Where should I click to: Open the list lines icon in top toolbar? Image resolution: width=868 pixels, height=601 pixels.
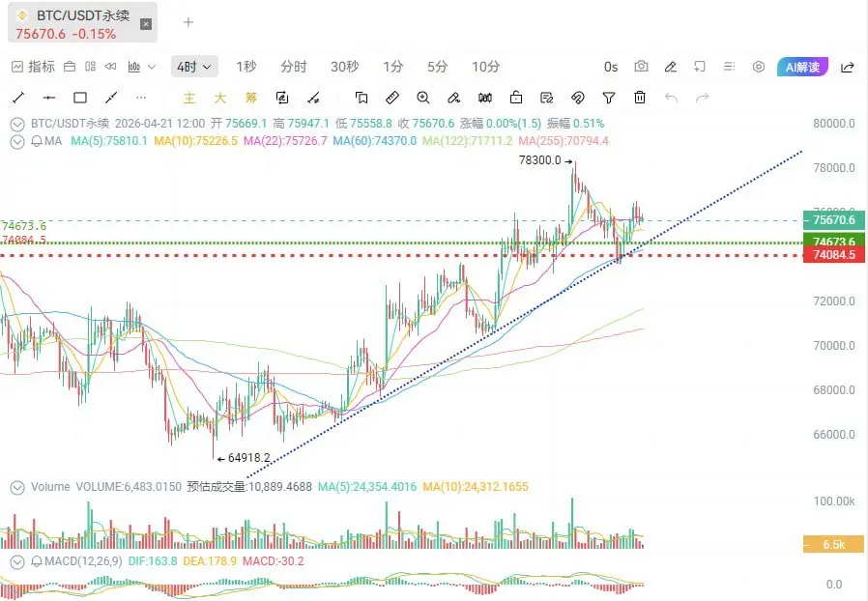pyautogui.click(x=729, y=67)
